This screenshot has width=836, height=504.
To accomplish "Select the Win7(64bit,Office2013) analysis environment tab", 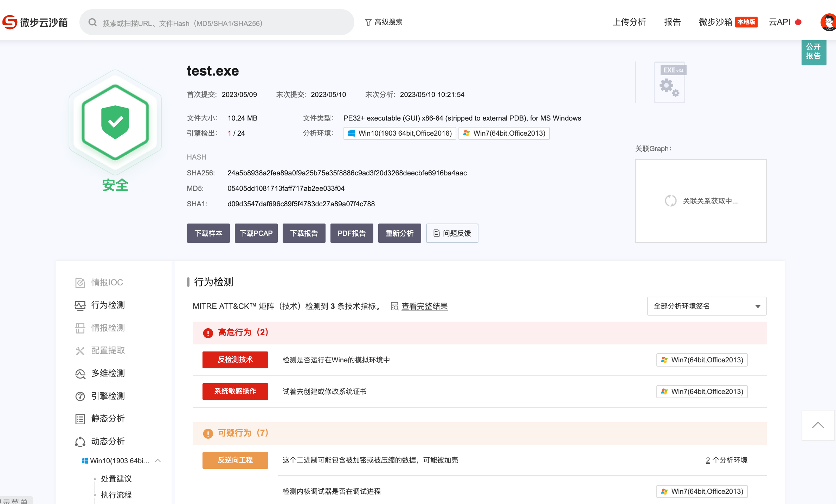I will pyautogui.click(x=504, y=133).
